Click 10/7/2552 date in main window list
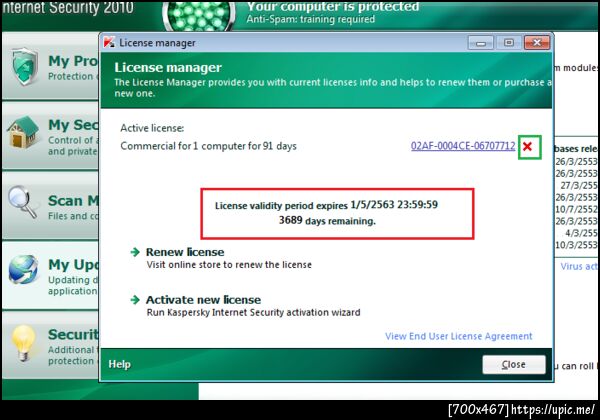Image resolution: width=600 pixels, height=420 pixels. click(x=576, y=209)
